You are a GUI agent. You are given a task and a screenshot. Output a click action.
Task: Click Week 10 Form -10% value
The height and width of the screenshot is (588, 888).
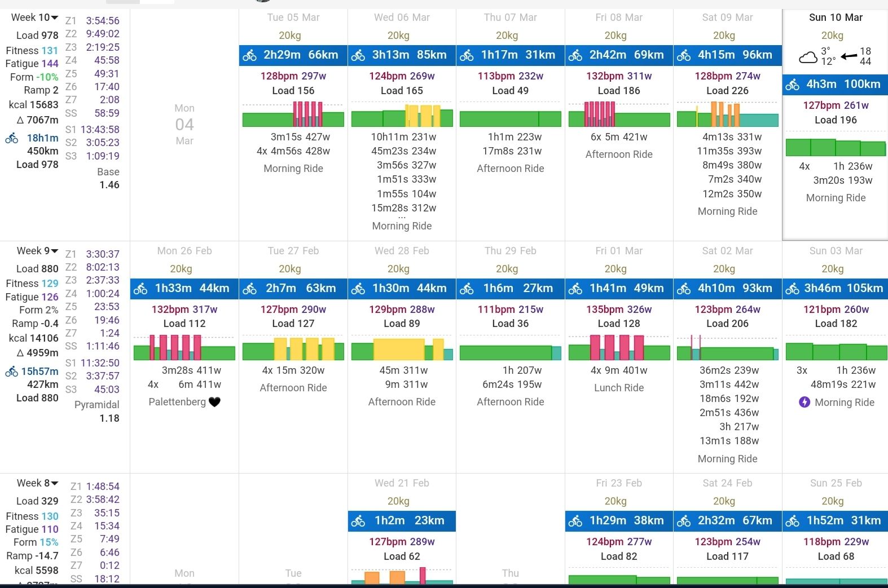tap(47, 77)
